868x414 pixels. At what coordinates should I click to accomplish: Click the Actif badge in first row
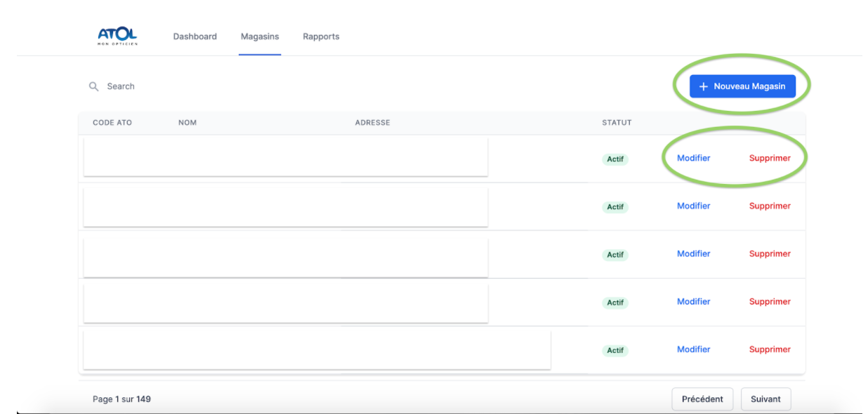click(x=615, y=159)
